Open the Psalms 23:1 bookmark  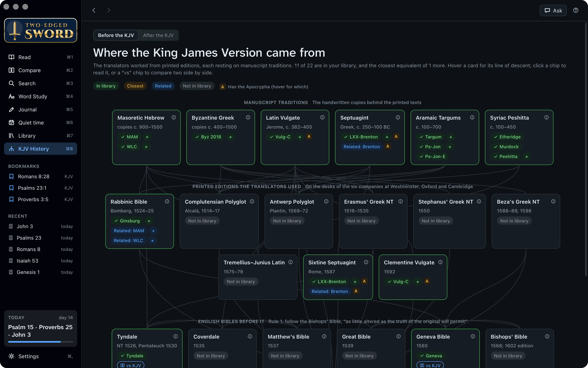[41, 188]
